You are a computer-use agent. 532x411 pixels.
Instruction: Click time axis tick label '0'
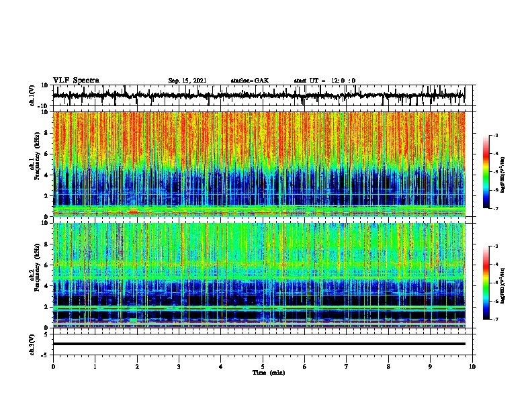[x=53, y=367]
